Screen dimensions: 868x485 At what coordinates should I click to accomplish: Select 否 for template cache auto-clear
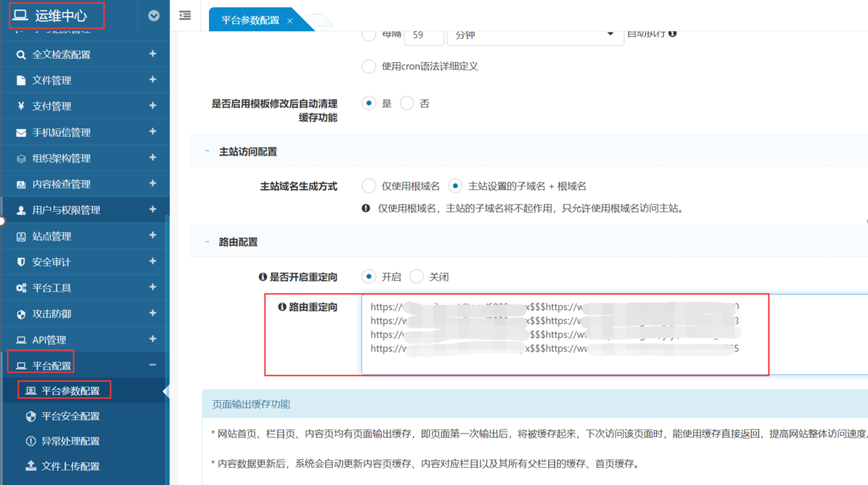click(407, 104)
